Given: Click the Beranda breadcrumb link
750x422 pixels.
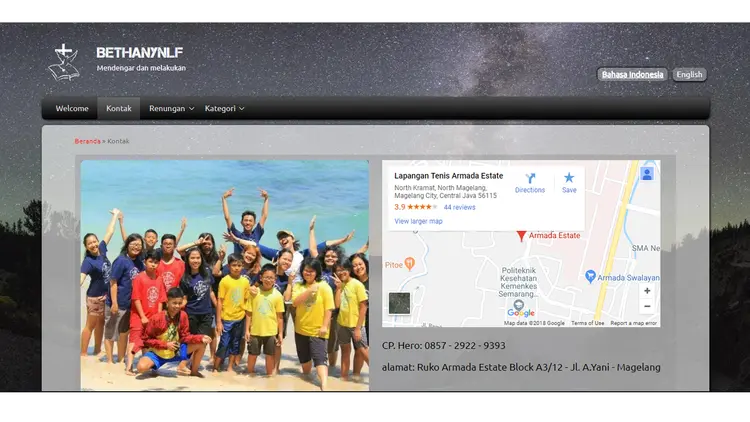Looking at the screenshot, I should [87, 141].
